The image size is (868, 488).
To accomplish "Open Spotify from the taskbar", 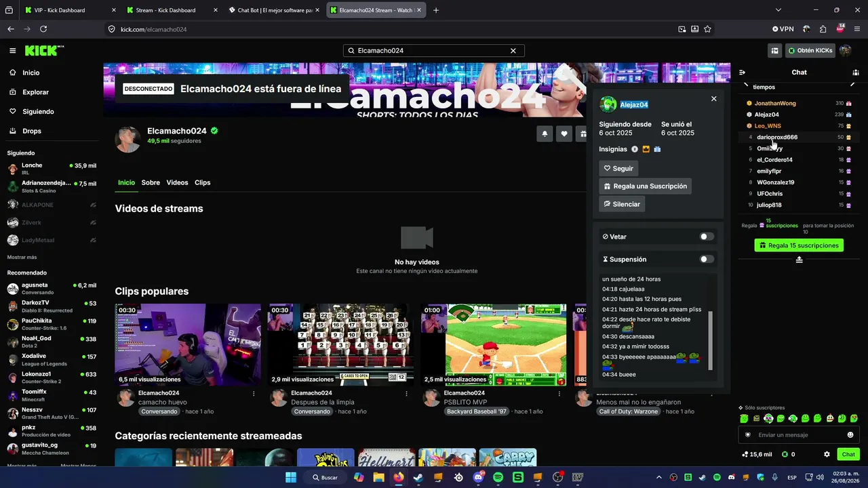I will pyautogui.click(x=498, y=478).
